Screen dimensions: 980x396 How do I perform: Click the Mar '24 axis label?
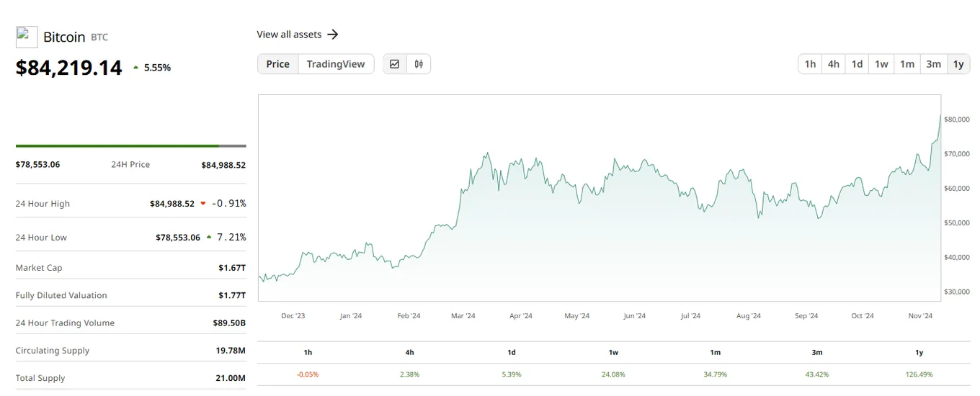[x=463, y=316]
